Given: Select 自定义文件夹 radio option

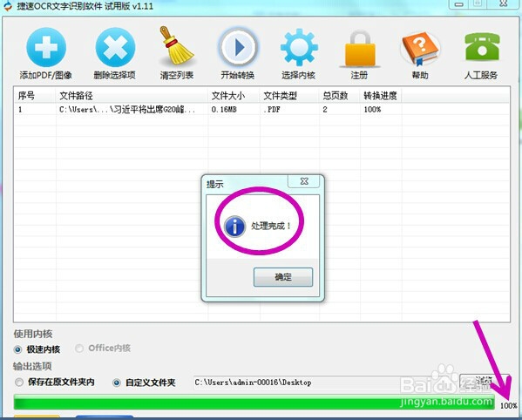Looking at the screenshot, I should pos(117,383).
